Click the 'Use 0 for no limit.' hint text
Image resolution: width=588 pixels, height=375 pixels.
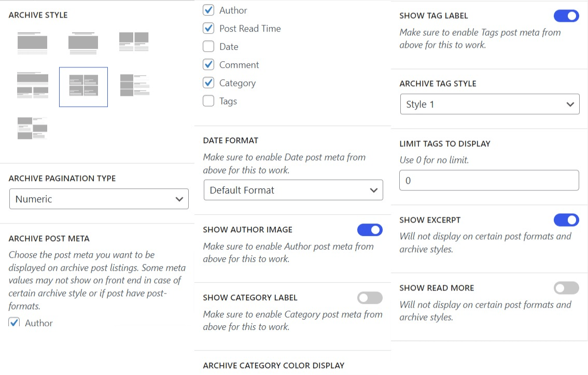tap(434, 160)
